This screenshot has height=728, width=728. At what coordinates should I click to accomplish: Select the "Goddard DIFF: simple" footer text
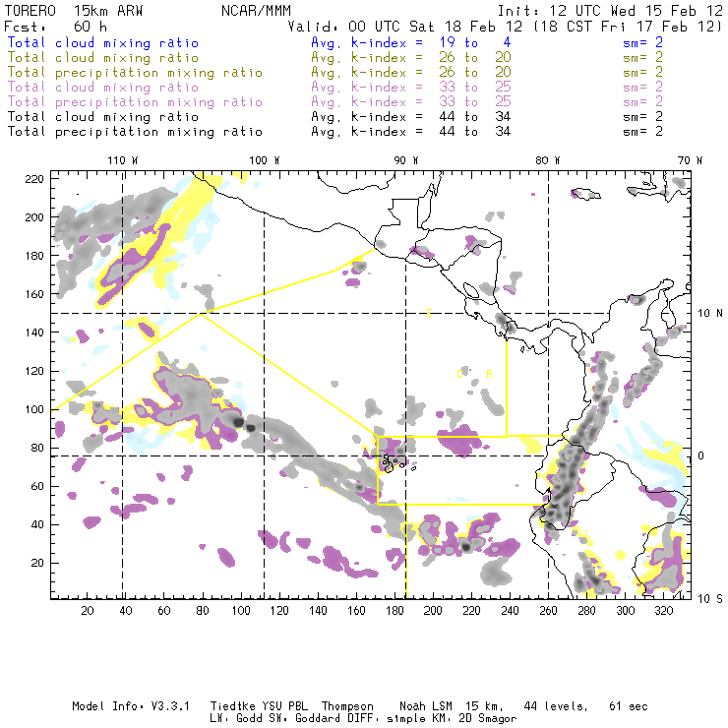click(x=357, y=719)
